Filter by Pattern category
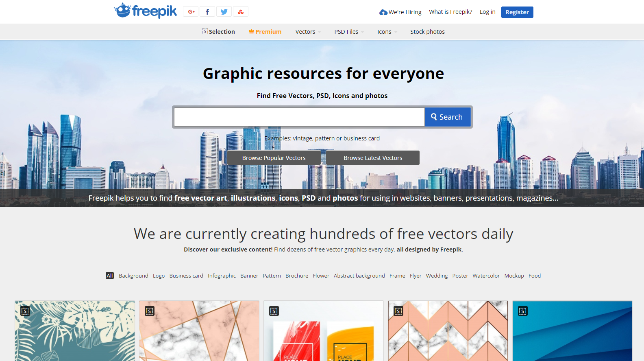This screenshot has width=644, height=361. pyautogui.click(x=272, y=276)
